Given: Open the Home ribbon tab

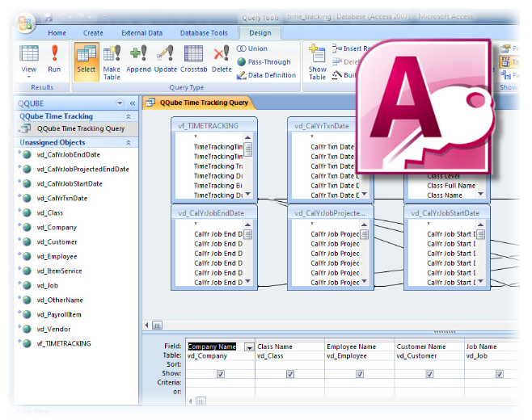Looking at the screenshot, I should pos(57,33).
